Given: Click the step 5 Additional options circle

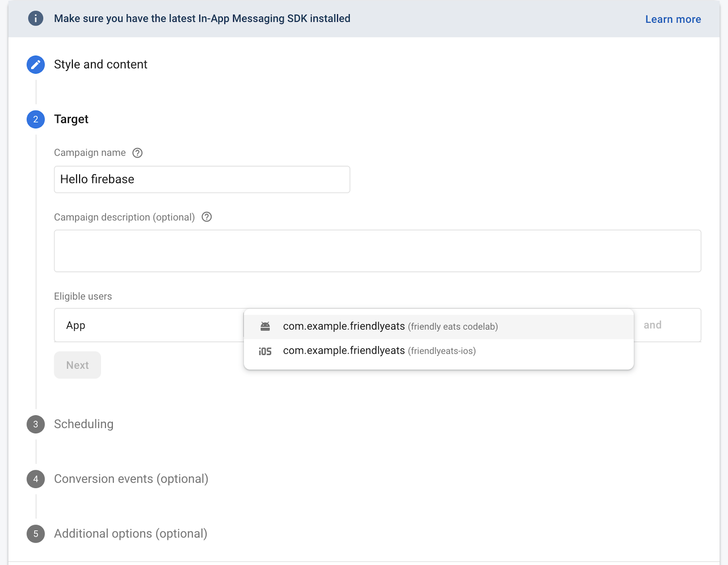Looking at the screenshot, I should click(35, 534).
